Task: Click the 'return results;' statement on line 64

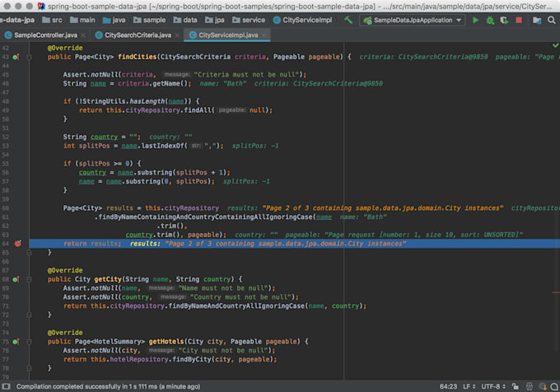Action: (x=92, y=244)
